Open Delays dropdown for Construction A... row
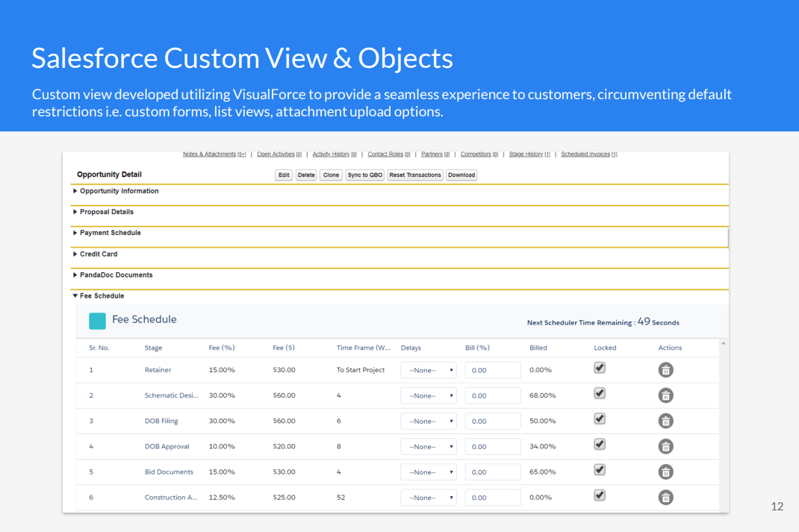This screenshot has width=799, height=532. tap(429, 498)
